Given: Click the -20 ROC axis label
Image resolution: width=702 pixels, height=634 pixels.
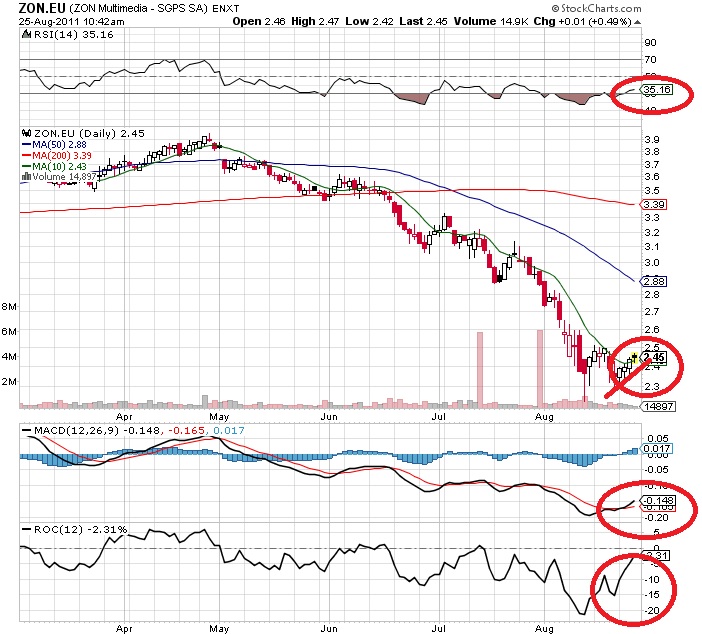Looking at the screenshot, I should (x=652, y=611).
